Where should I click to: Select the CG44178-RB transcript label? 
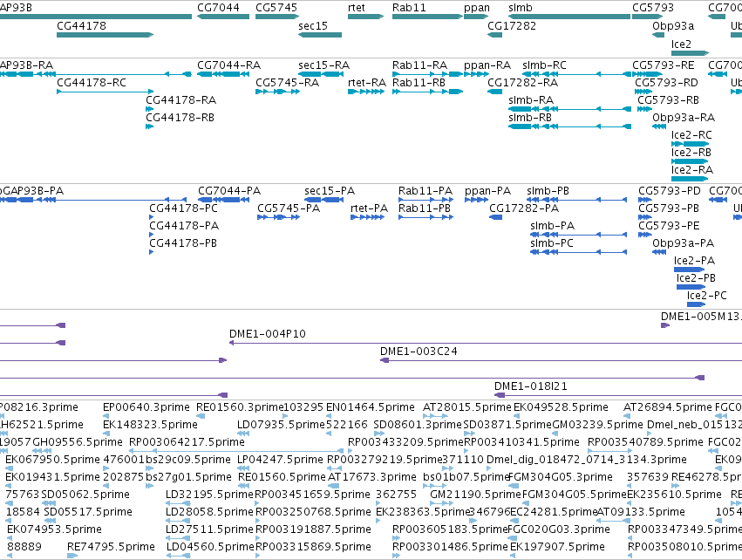(x=180, y=118)
